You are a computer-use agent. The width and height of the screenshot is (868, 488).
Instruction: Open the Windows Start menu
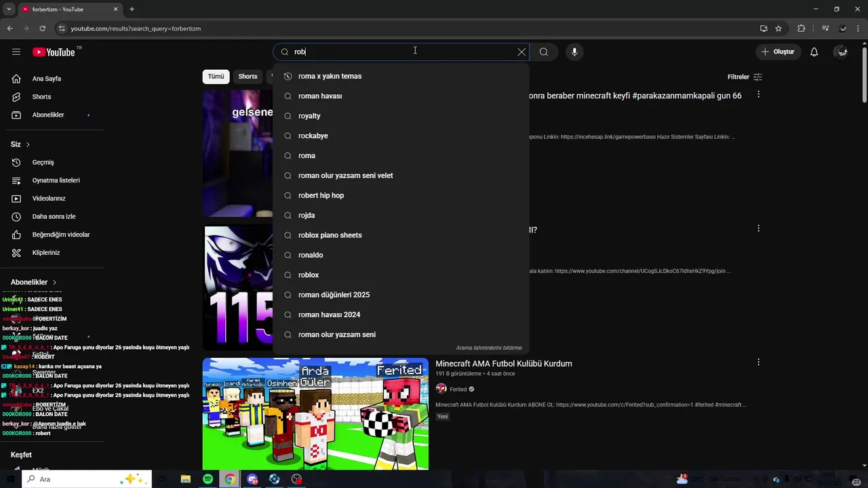[9, 479]
